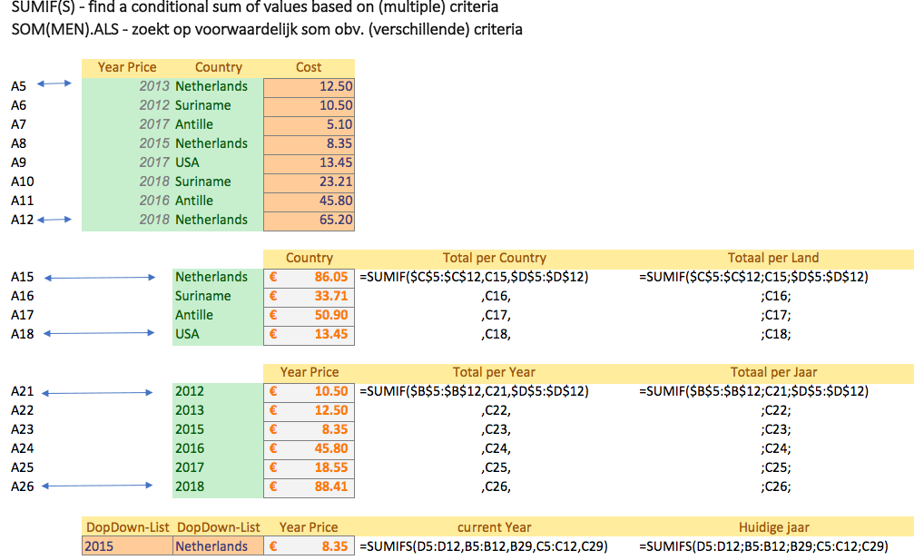Select the current Year header
The width and height of the screenshot is (924, 560).
[x=494, y=527]
